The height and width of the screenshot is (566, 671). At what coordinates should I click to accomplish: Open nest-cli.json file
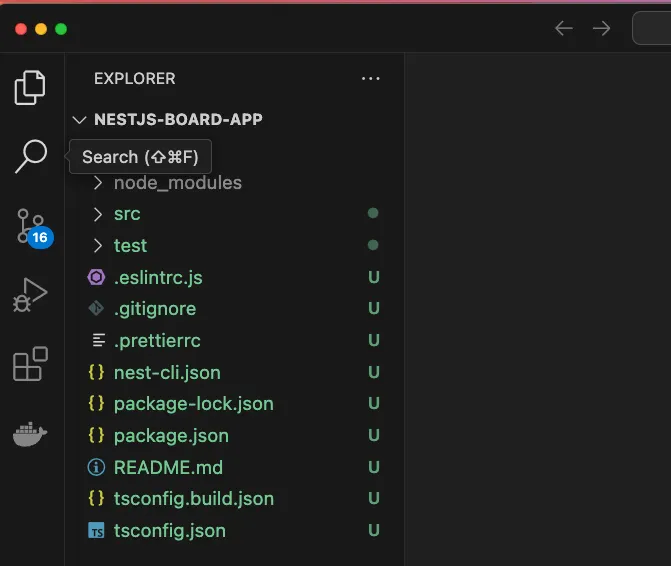point(167,373)
